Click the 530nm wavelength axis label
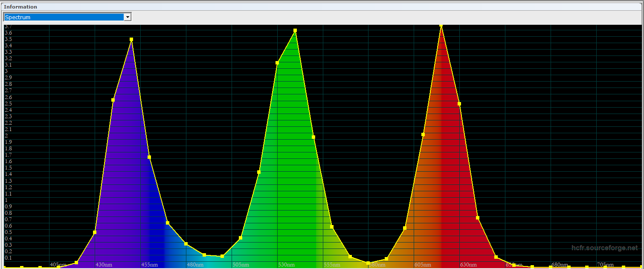This screenshot has height=269, width=644. click(287, 265)
